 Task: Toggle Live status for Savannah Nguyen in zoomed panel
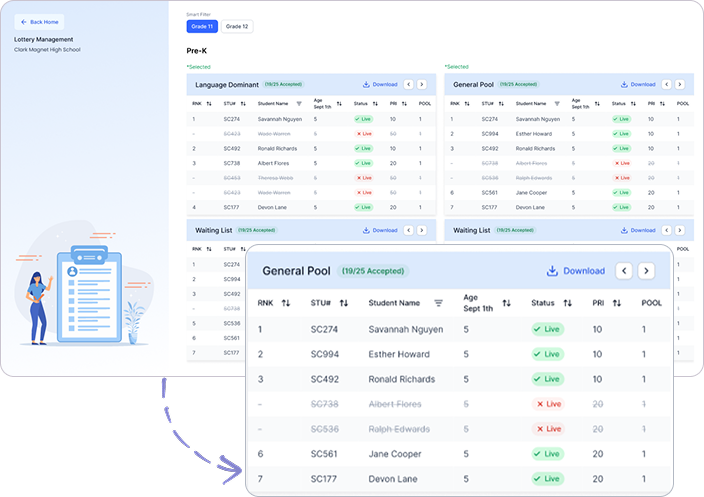point(548,329)
